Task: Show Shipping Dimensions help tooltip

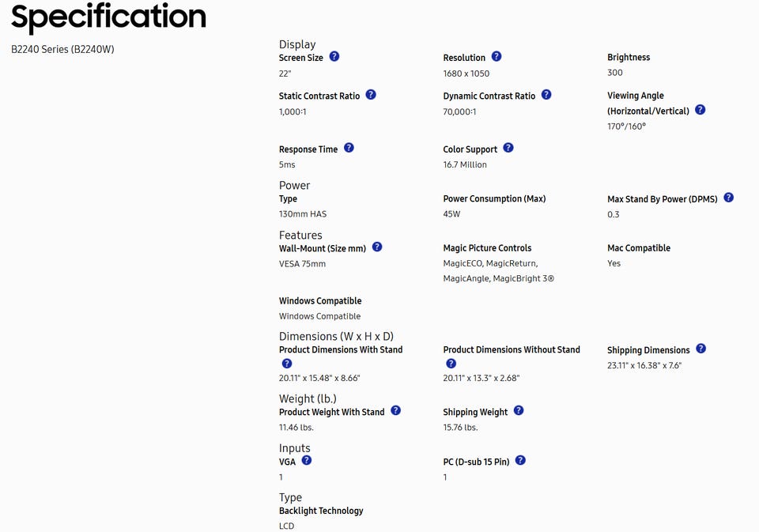Action: point(700,349)
